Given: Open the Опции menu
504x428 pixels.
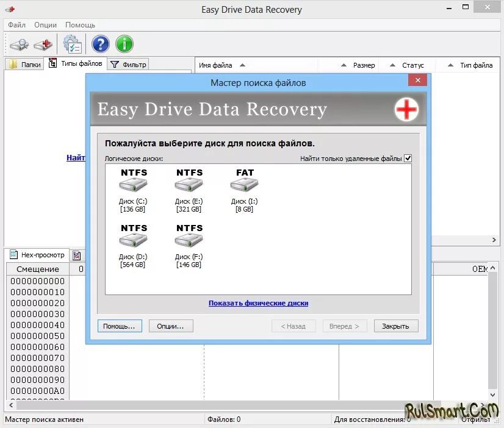Looking at the screenshot, I should tap(45, 25).
